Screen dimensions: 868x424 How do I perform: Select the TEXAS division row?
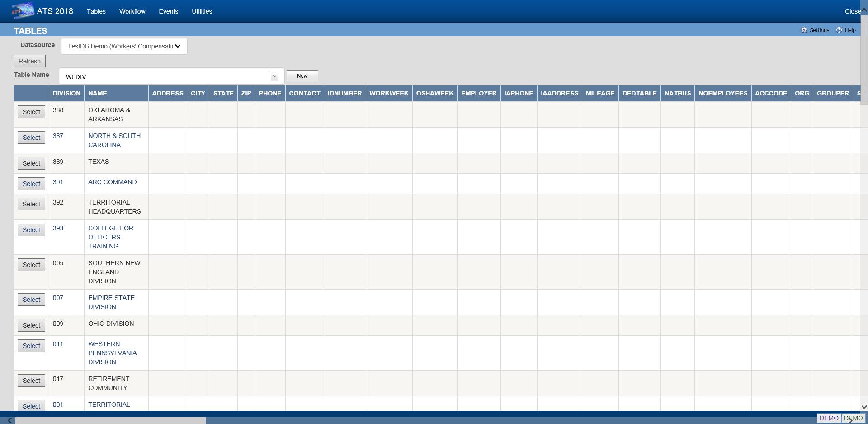tap(31, 163)
